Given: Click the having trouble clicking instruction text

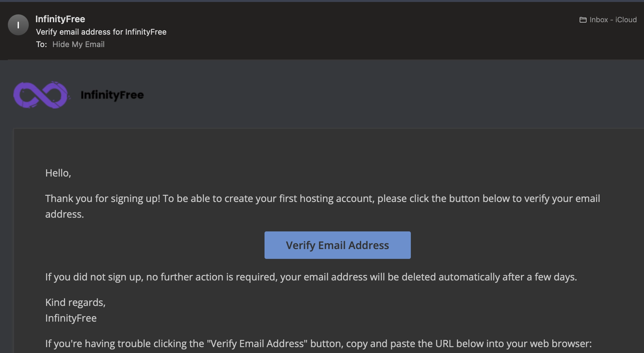Looking at the screenshot, I should coord(318,344).
